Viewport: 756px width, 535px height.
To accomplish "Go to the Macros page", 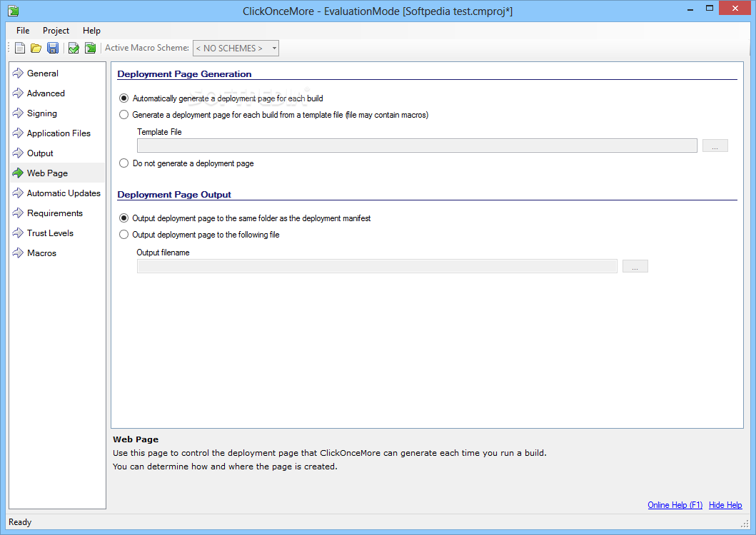I will point(57,253).
